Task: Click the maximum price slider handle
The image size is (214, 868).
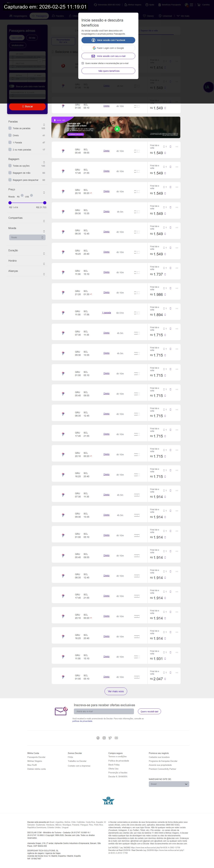Action: point(45,203)
